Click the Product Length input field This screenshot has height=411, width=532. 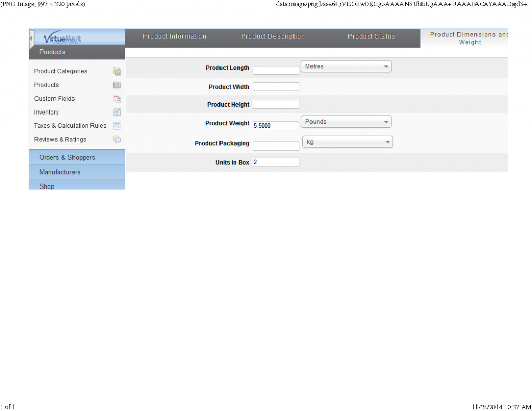(276, 70)
